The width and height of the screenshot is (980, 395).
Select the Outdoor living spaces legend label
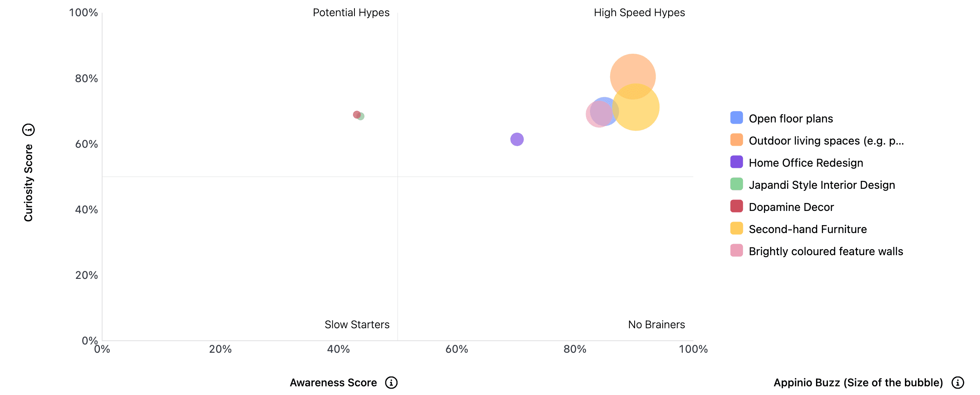pos(826,141)
